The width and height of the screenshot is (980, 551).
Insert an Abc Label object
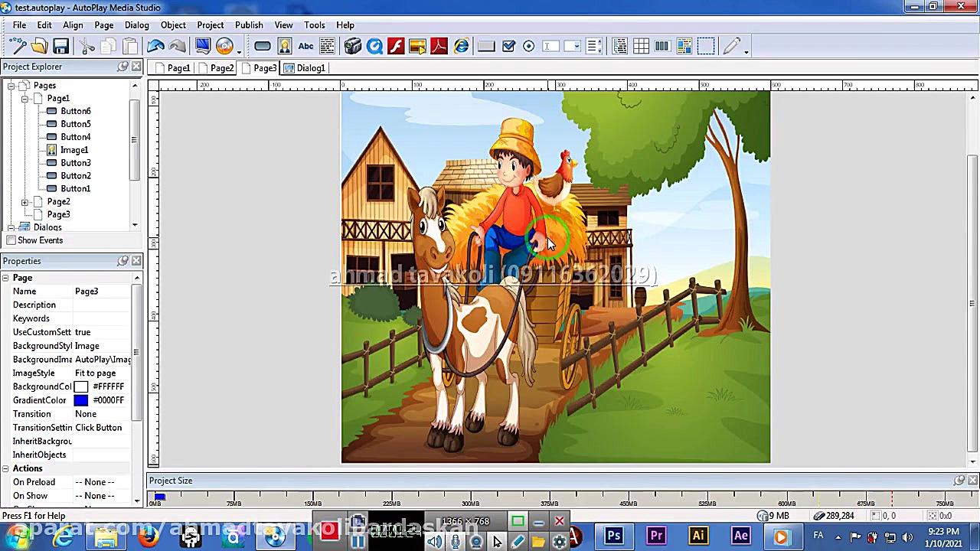coord(305,47)
